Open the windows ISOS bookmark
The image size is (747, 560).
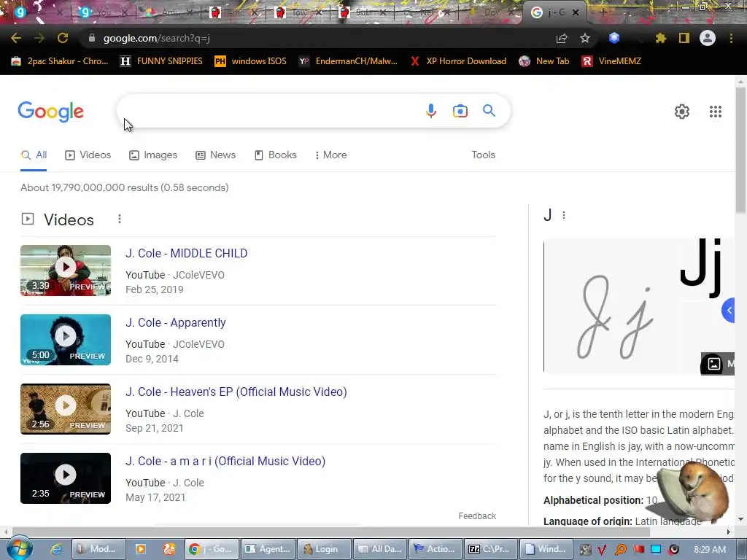[x=251, y=61]
